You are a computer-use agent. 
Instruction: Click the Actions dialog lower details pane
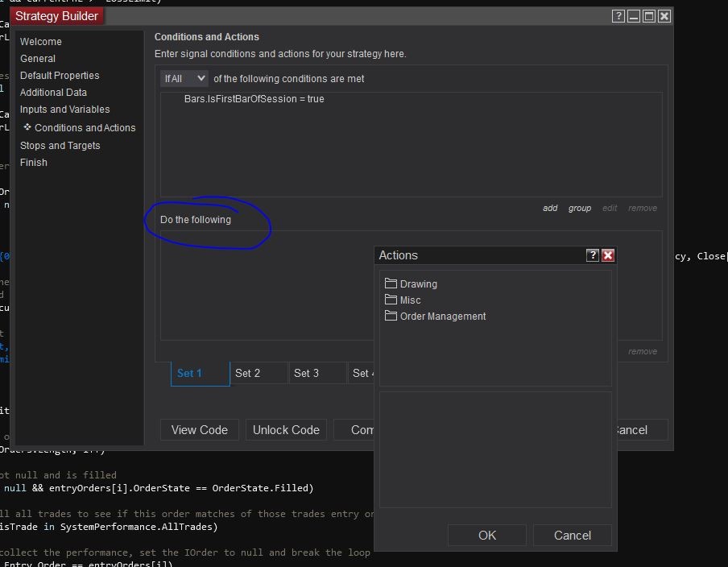(x=495, y=449)
